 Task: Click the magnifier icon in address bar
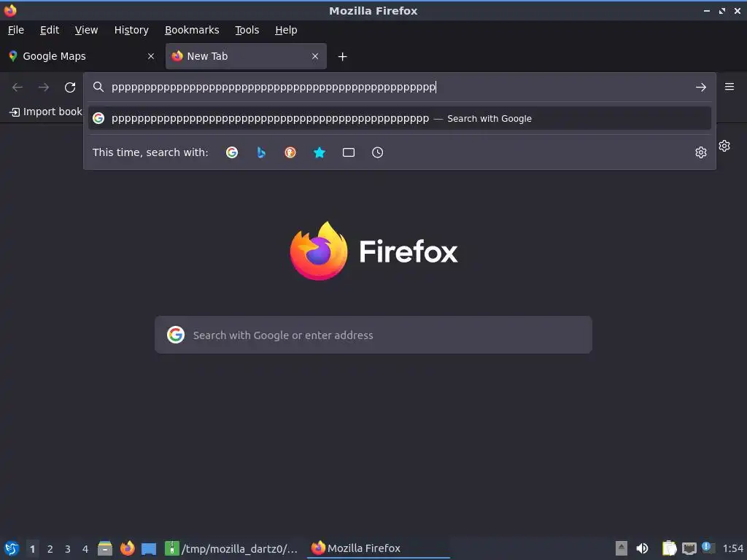coord(98,87)
